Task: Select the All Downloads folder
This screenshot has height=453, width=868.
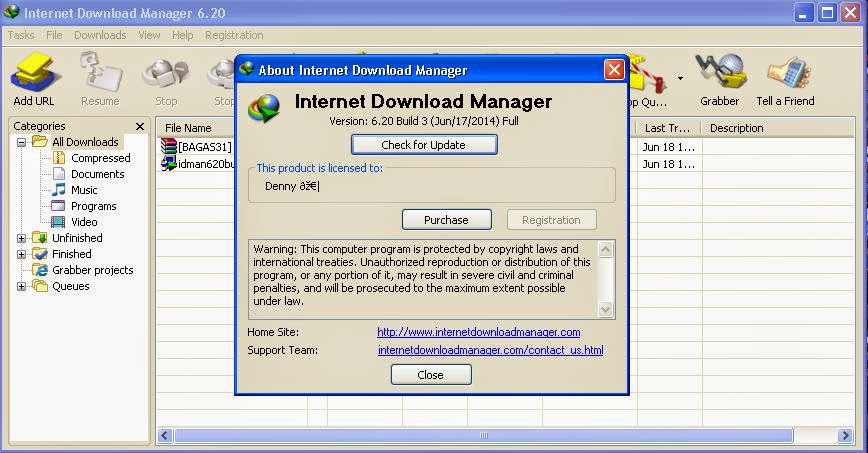Action: (x=85, y=142)
